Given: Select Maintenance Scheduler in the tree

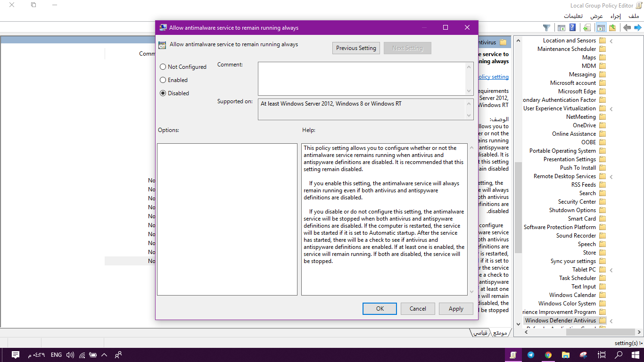Looking at the screenshot, I should coord(567,49).
